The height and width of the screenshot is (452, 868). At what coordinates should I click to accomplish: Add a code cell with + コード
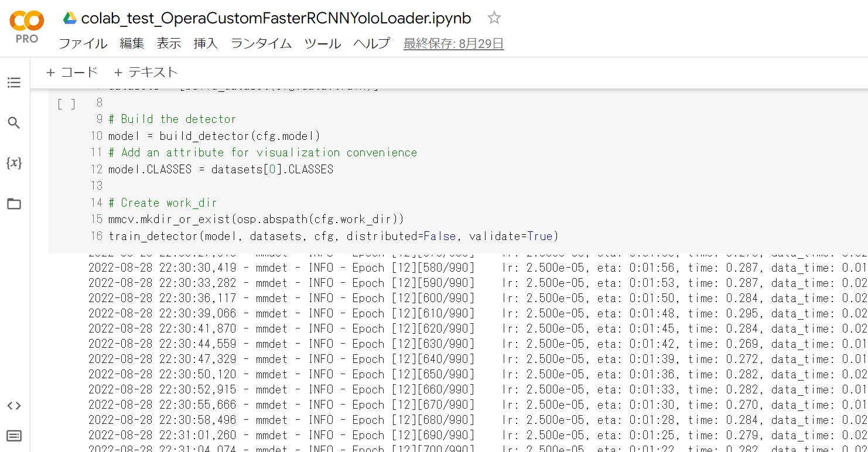coord(71,72)
